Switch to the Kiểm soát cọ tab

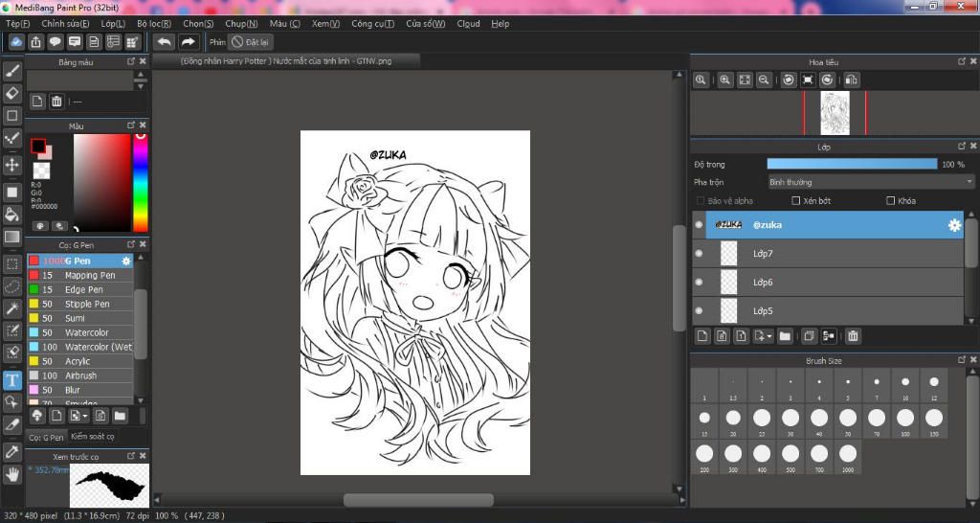pyautogui.click(x=92, y=437)
